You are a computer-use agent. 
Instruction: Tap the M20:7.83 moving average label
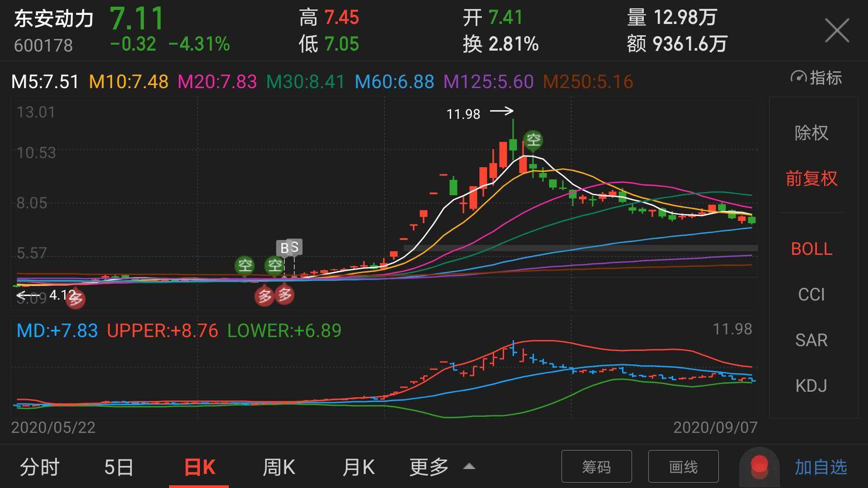click(x=217, y=82)
